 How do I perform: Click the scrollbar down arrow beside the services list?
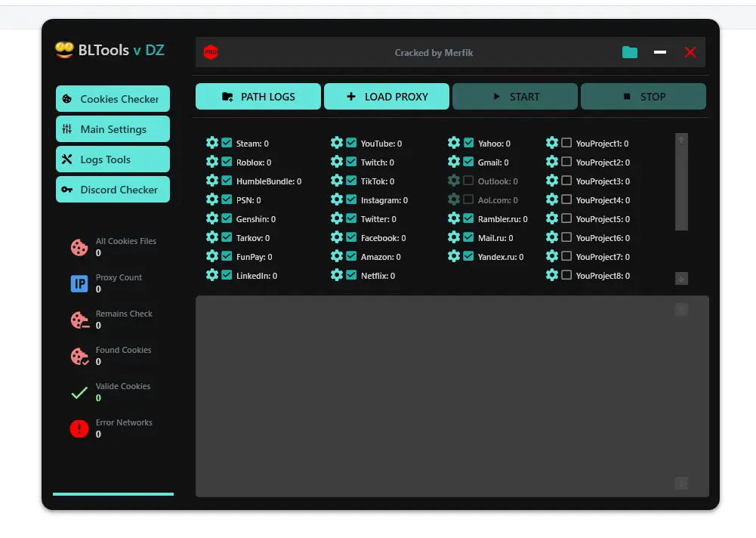pos(680,278)
